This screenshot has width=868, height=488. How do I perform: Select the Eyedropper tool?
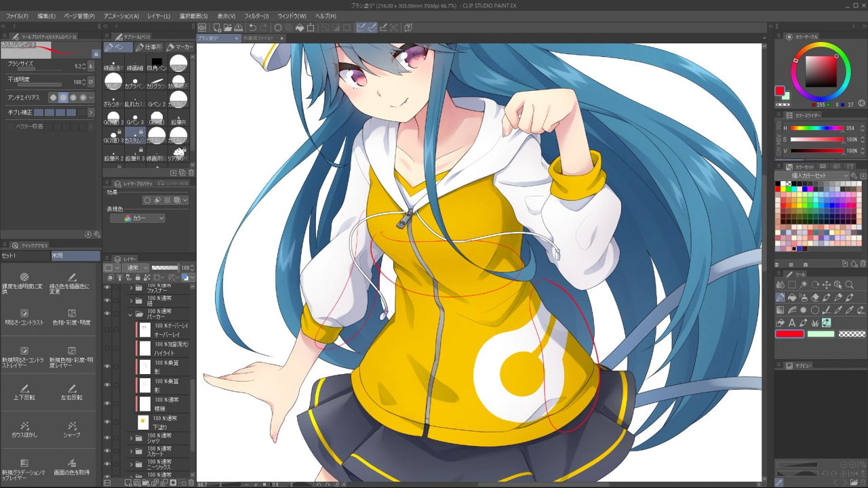[x=837, y=310]
